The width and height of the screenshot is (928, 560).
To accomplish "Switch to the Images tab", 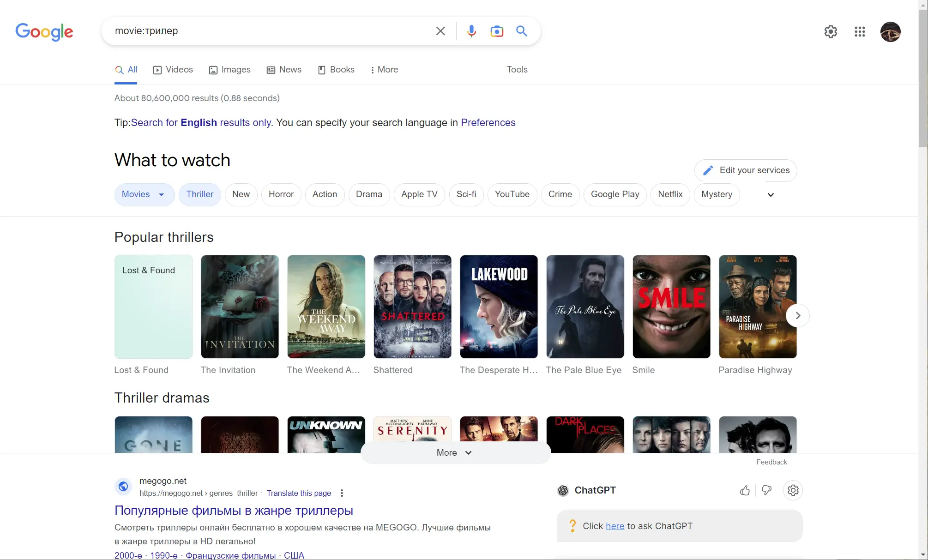I will [229, 70].
